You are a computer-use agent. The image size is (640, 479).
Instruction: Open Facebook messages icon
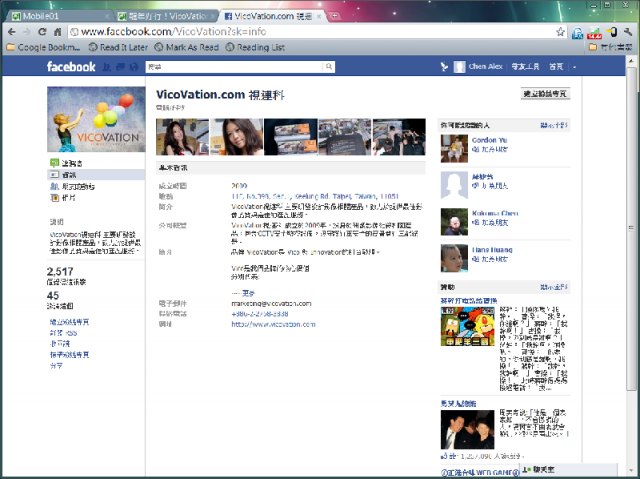pos(120,67)
